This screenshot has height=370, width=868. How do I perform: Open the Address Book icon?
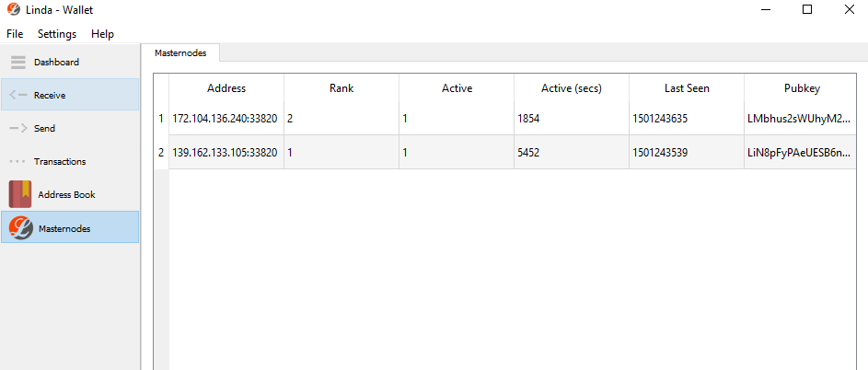(20, 194)
